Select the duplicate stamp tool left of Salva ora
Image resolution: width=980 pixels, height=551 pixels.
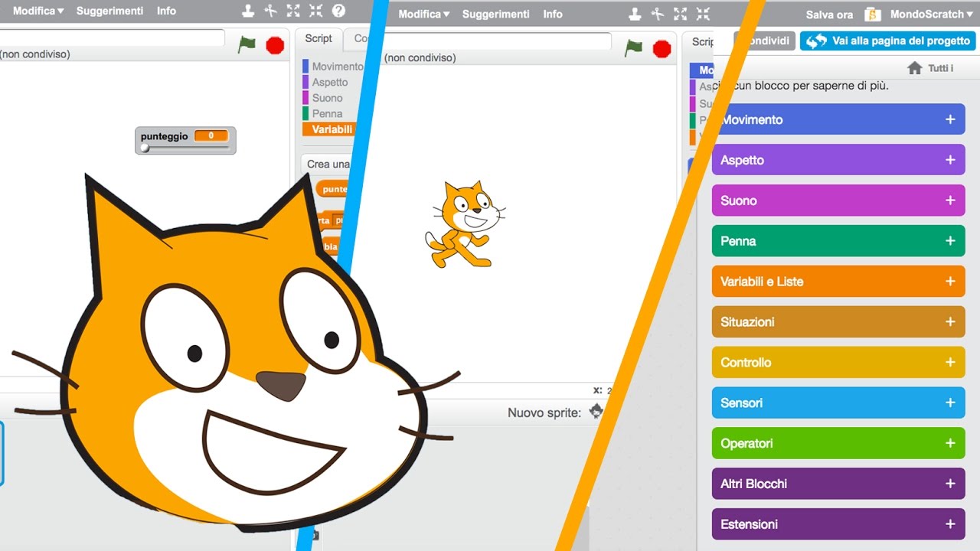[x=635, y=14]
